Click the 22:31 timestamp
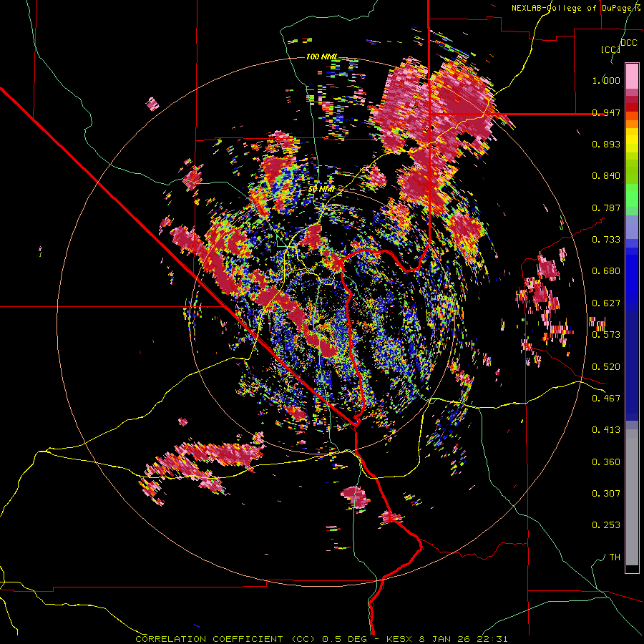Viewport: 644px width, 644px height. (x=492, y=639)
